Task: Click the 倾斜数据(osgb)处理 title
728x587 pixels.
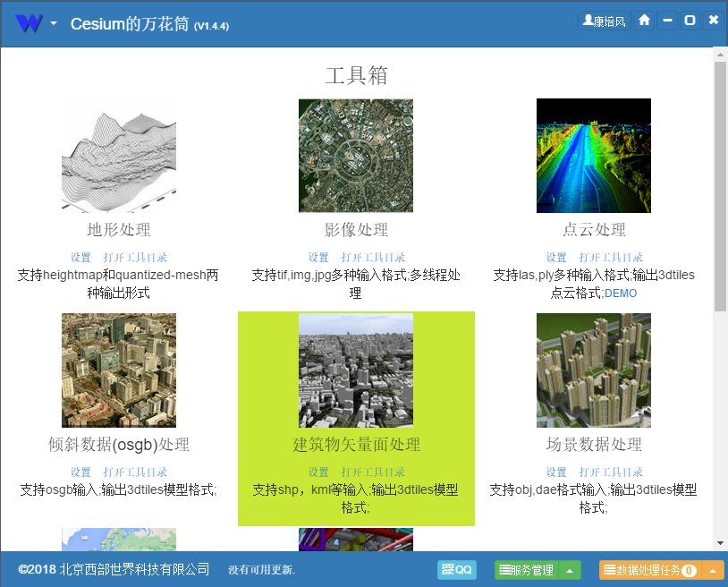Action: tap(119, 445)
